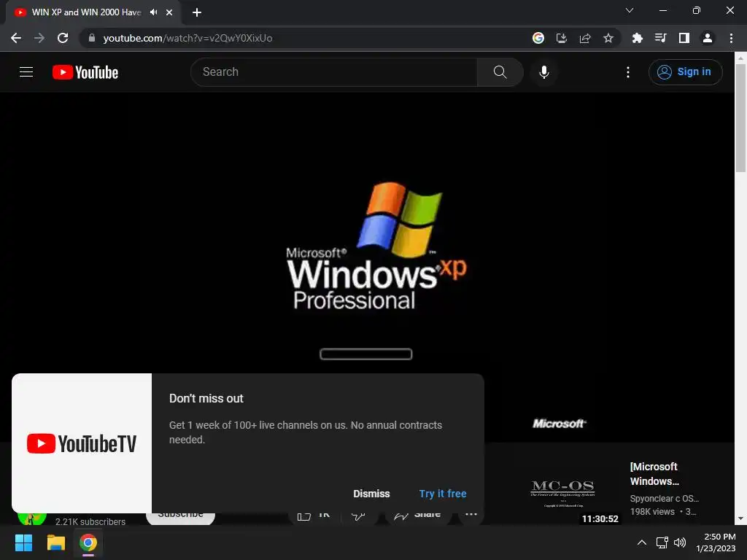The image size is (747, 560).
Task: Install app via address bar icon
Action: [x=562, y=38]
